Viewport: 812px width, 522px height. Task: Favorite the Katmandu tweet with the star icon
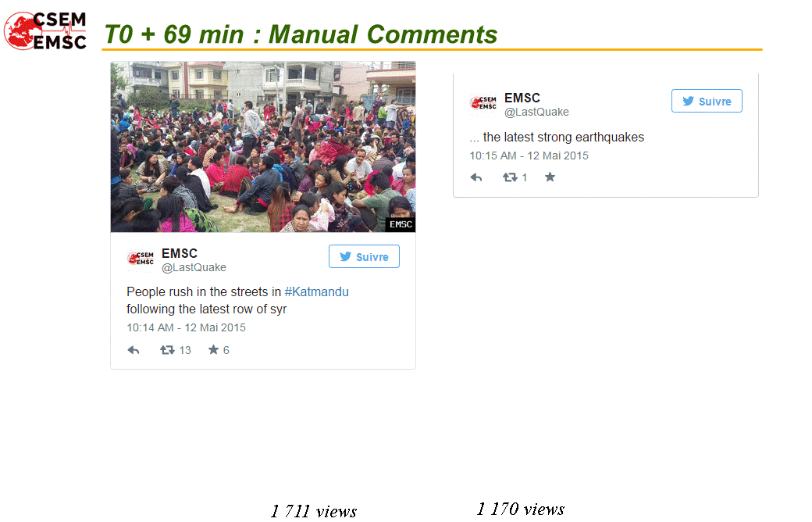click(213, 350)
